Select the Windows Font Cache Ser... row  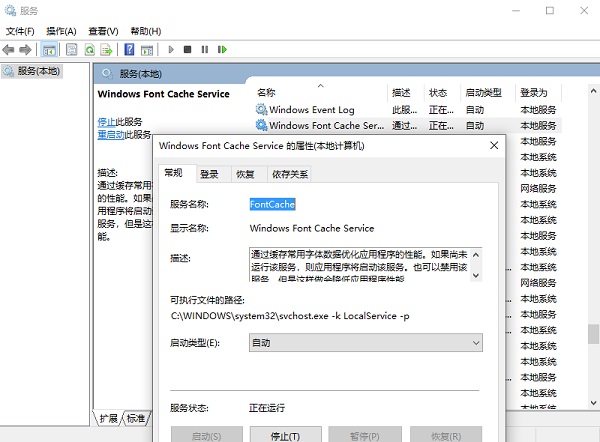coord(407,126)
